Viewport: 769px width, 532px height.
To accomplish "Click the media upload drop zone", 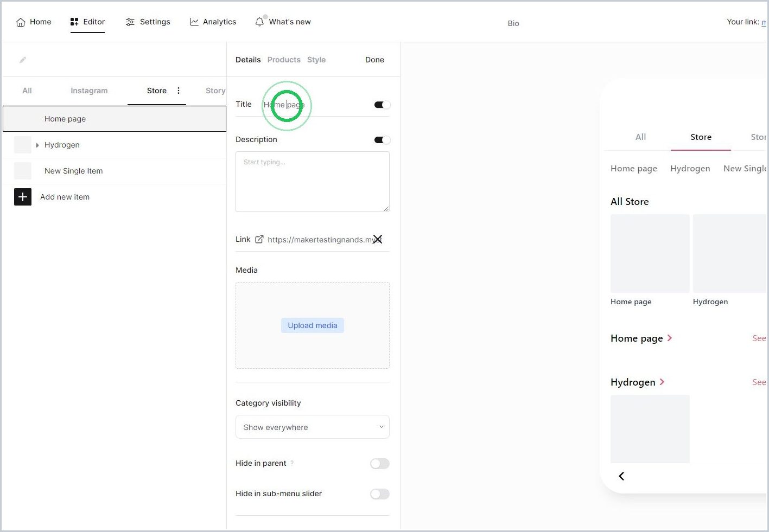I will point(313,325).
